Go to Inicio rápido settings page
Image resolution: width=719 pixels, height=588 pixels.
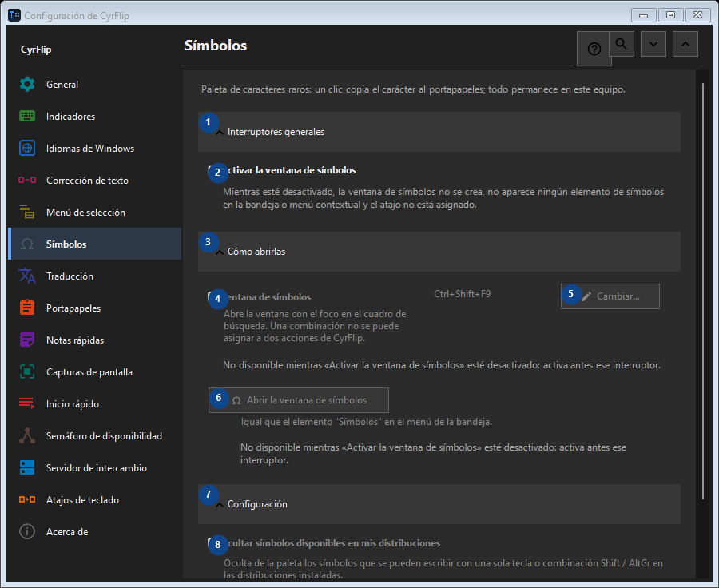(94, 404)
